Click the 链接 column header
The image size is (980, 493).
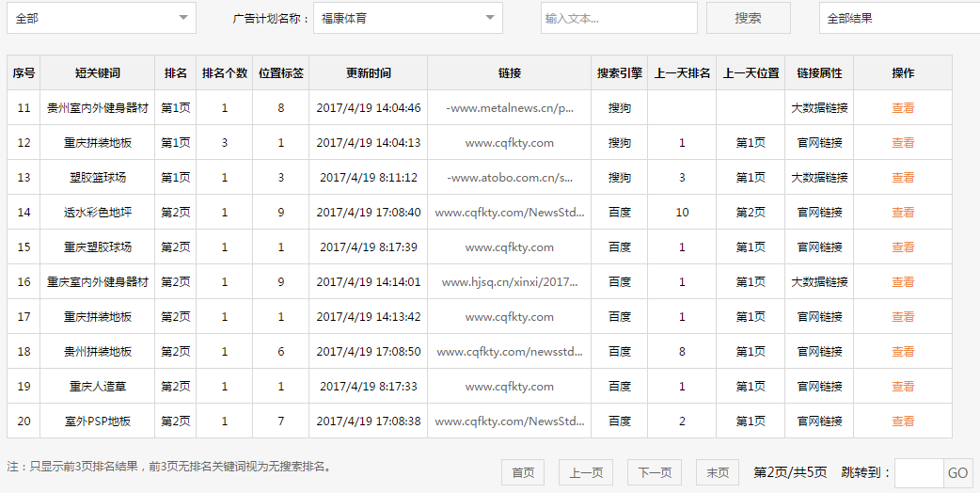[x=510, y=73]
